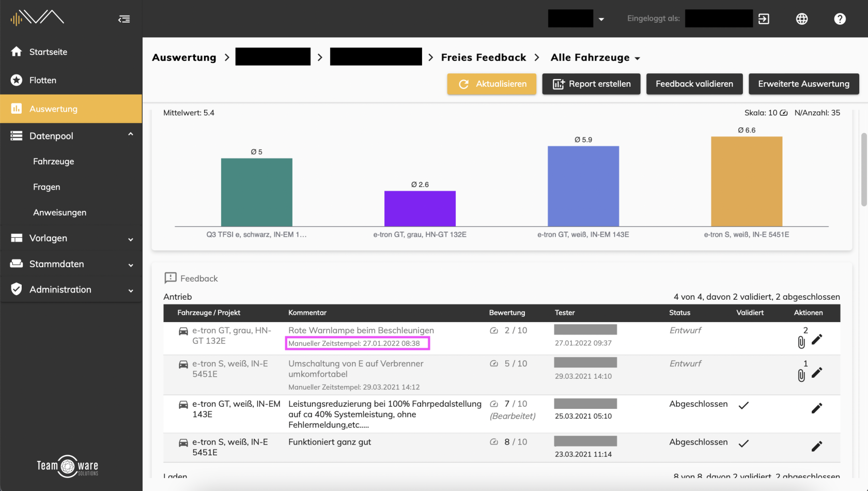Expand the Vorlagen menu section
This screenshot has height=491, width=868.
131,239
